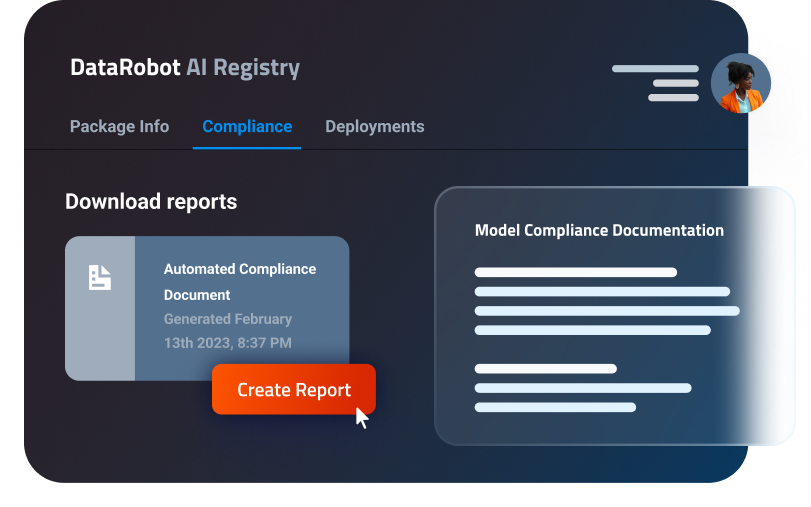Click the document icon on the report card
Viewport: 811px width, 507px height.
pyautogui.click(x=100, y=278)
